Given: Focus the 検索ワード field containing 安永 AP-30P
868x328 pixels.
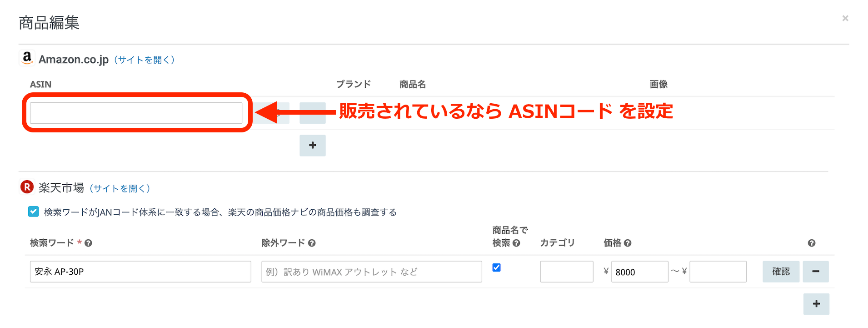Looking at the screenshot, I should click(x=140, y=272).
